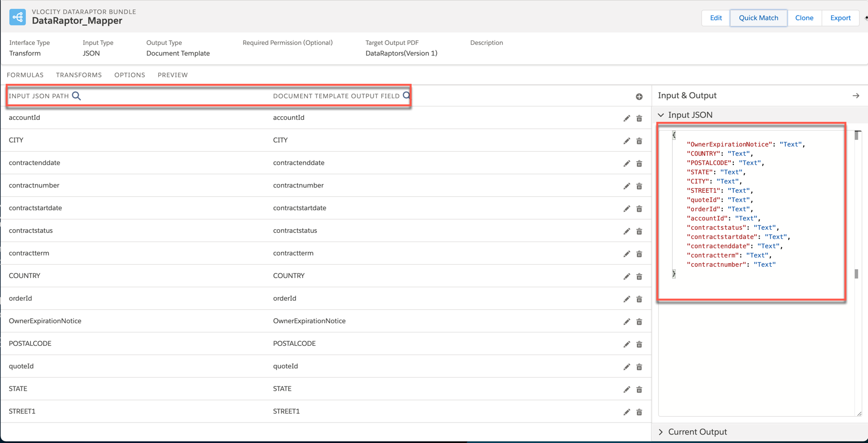The image size is (868, 443).
Task: Delete the COUNTRY mapping row
Action: pyautogui.click(x=639, y=277)
